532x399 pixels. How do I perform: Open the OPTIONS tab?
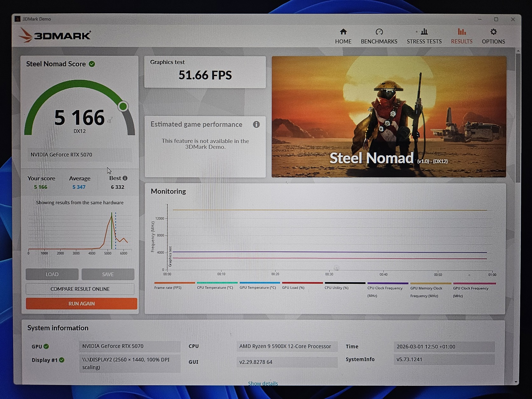493,36
